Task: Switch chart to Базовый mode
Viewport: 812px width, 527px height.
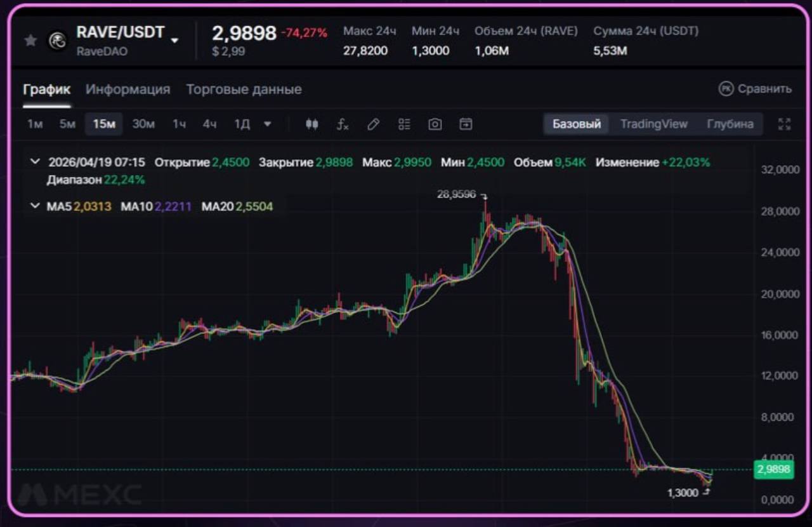Action: tap(577, 124)
